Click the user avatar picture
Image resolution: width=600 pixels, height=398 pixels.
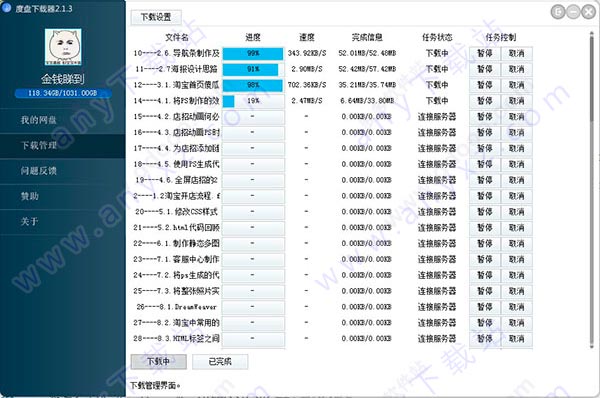(63, 47)
